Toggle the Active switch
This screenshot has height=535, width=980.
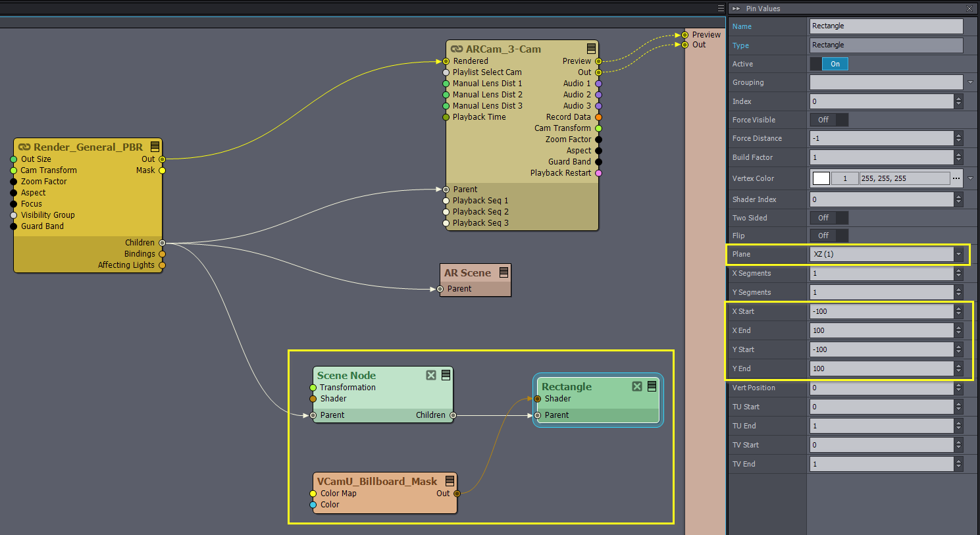tap(829, 64)
